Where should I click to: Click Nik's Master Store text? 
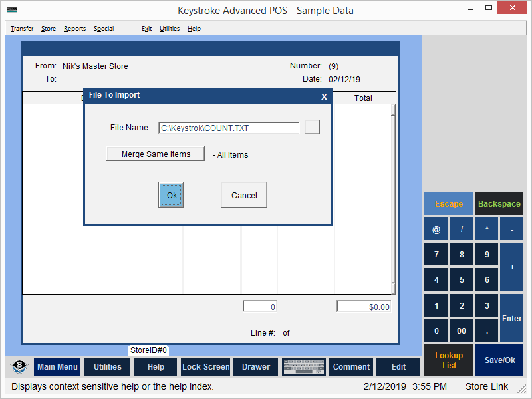coord(95,66)
